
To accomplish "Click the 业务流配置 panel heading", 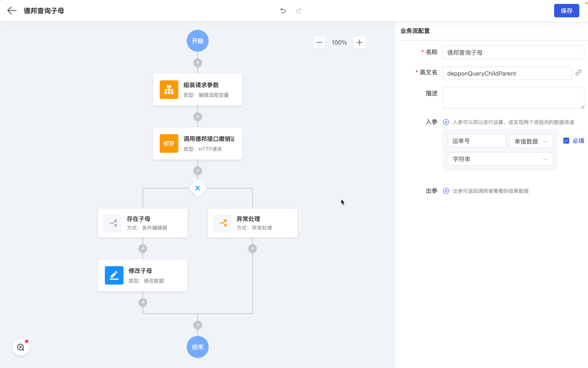I will [x=415, y=31].
